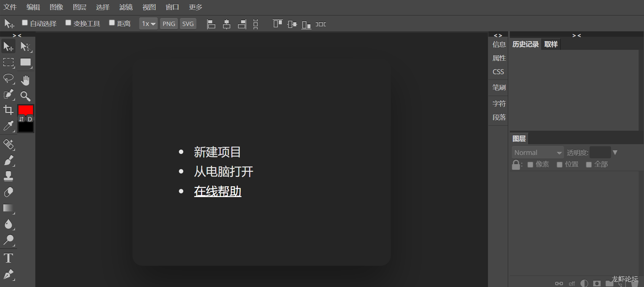This screenshot has height=287, width=644.
Task: Open the 滤镜 menu
Action: coord(126,7)
